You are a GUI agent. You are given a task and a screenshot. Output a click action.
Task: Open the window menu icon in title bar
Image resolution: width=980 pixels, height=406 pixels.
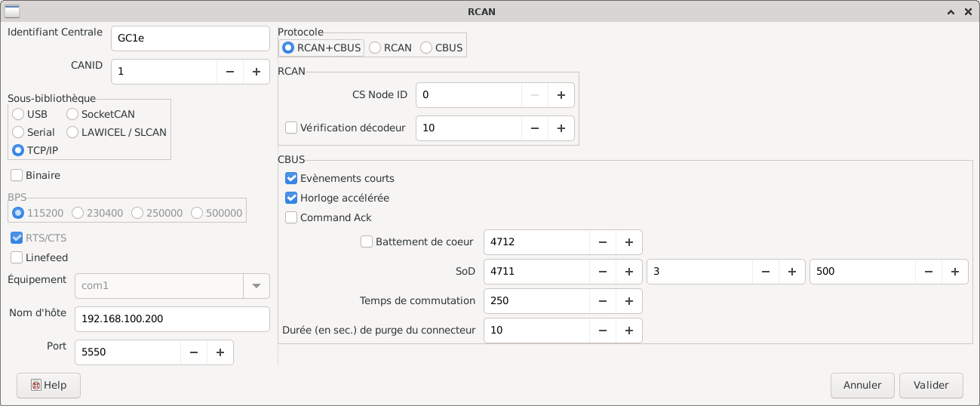(12, 11)
